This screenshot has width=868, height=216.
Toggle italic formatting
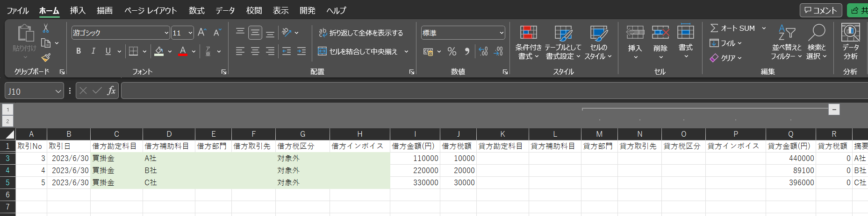click(x=93, y=51)
